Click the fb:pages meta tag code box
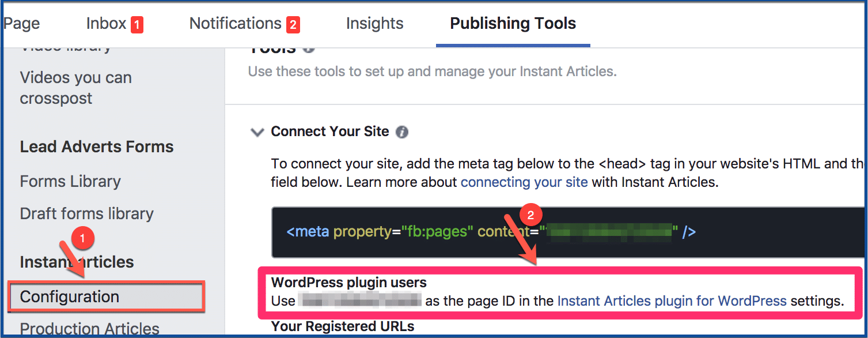Screen dimensions: 868x338 [x=569, y=232]
